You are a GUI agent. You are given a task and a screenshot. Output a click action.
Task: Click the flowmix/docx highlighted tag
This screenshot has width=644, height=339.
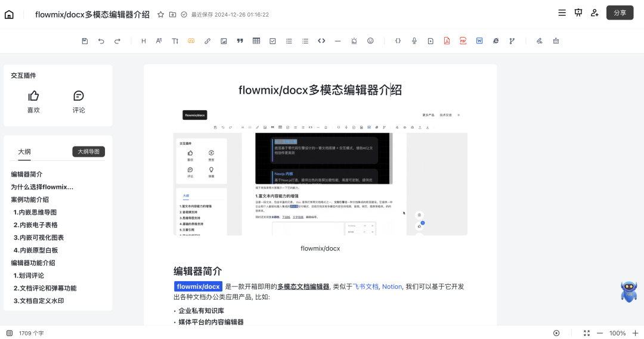[199, 287]
